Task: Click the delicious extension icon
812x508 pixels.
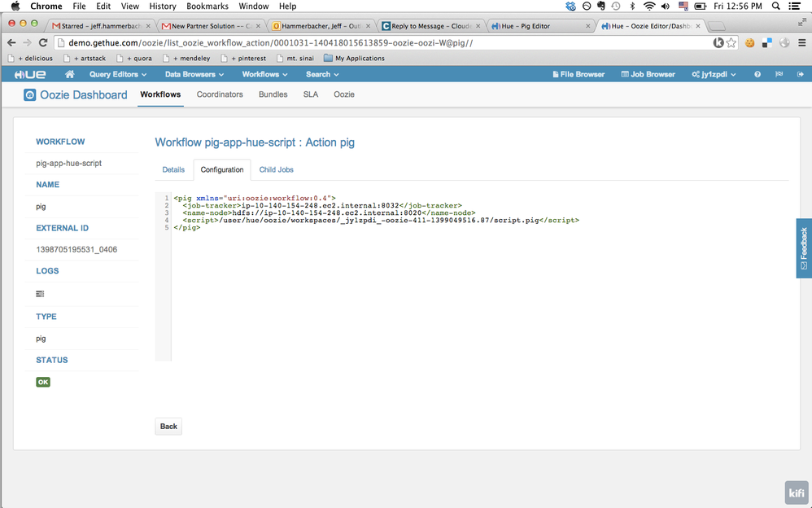Action: [x=767, y=43]
